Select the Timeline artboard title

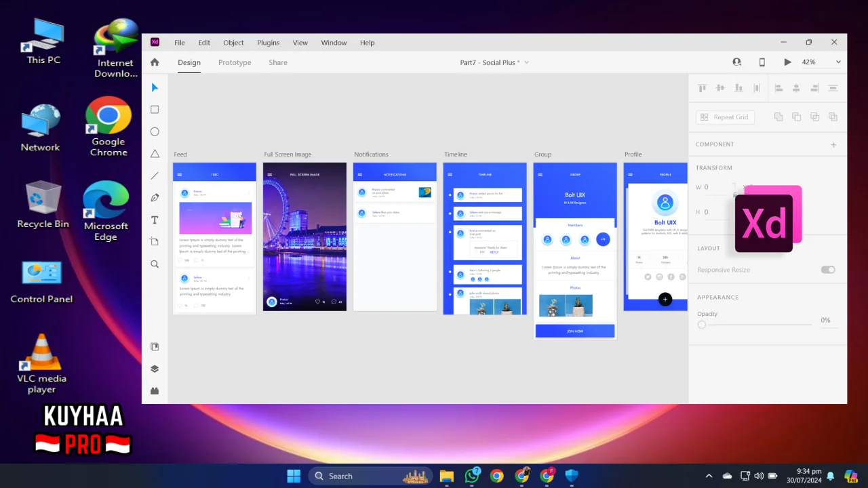click(x=456, y=155)
